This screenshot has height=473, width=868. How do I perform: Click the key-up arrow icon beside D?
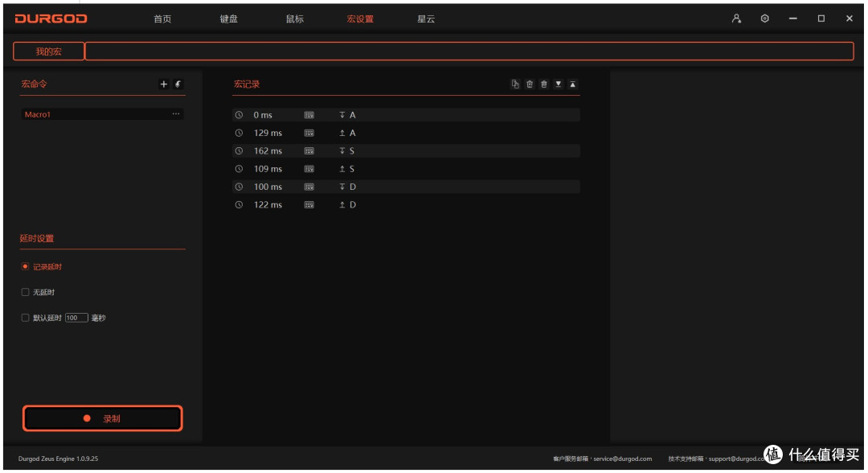[x=342, y=205]
